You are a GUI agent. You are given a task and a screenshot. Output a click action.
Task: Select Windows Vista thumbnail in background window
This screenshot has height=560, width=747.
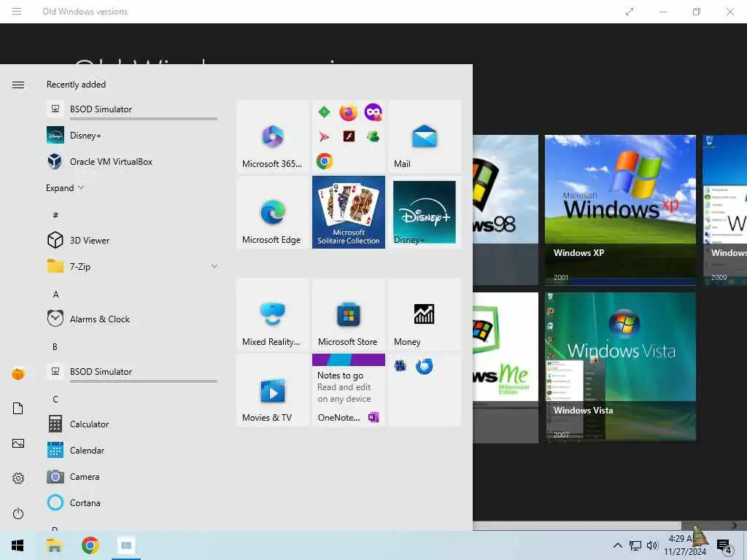[620, 367]
